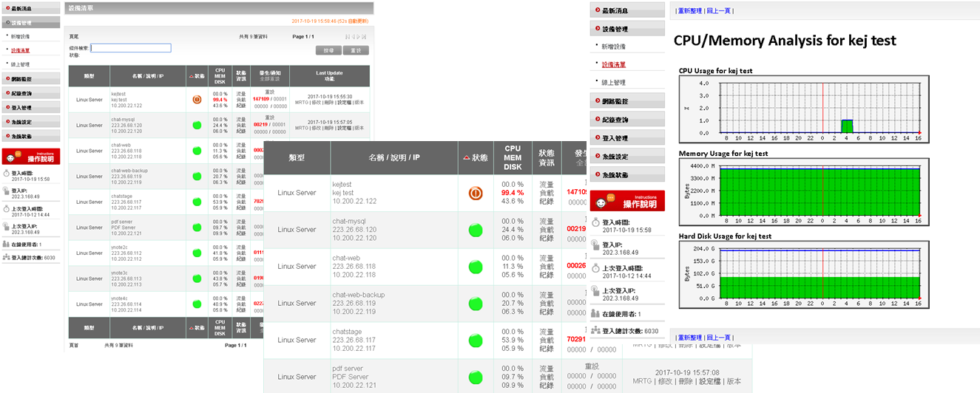
Task: Open 系統狀態 menu on analysis page sidebar
Action: 627,175
